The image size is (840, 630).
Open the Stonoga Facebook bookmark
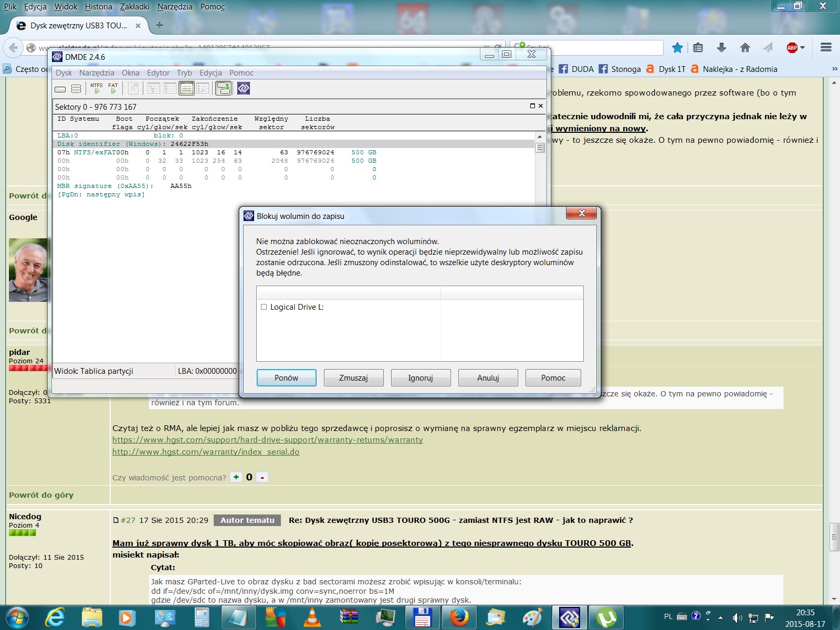tap(619, 69)
